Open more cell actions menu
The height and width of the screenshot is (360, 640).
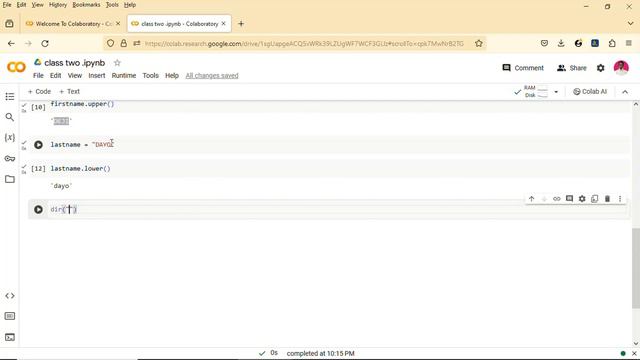click(x=620, y=199)
